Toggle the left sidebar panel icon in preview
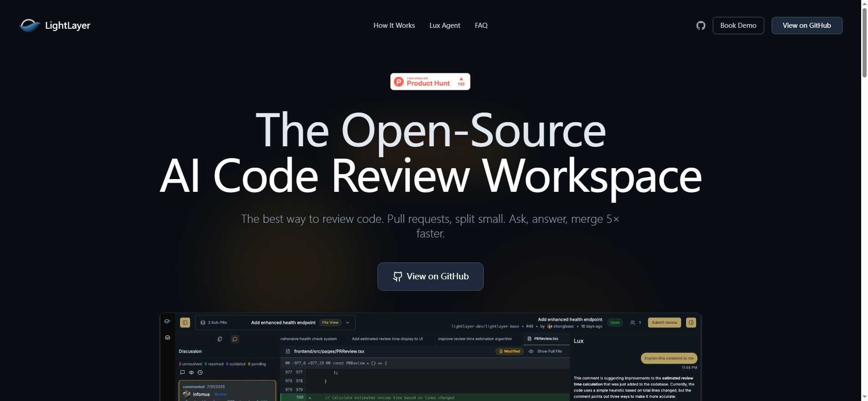 pos(185,323)
